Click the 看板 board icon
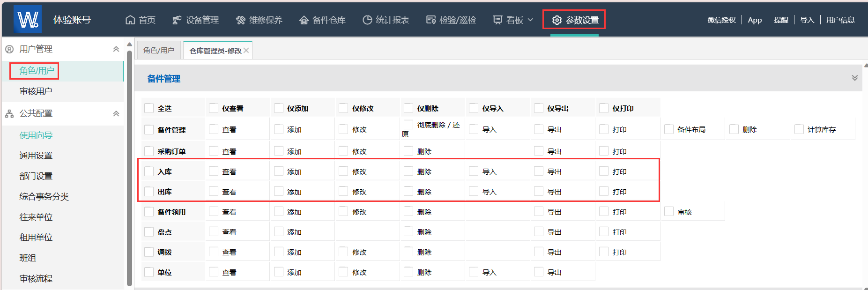 tap(497, 20)
